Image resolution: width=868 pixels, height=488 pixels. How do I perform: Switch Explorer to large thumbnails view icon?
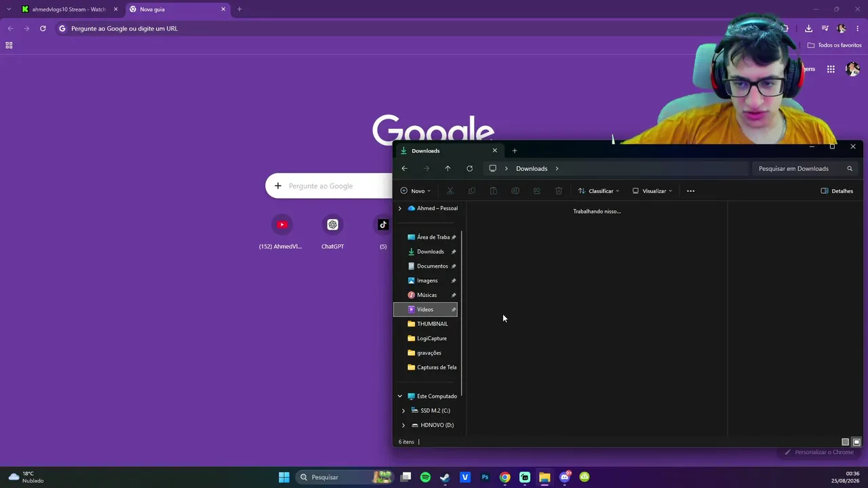856,442
